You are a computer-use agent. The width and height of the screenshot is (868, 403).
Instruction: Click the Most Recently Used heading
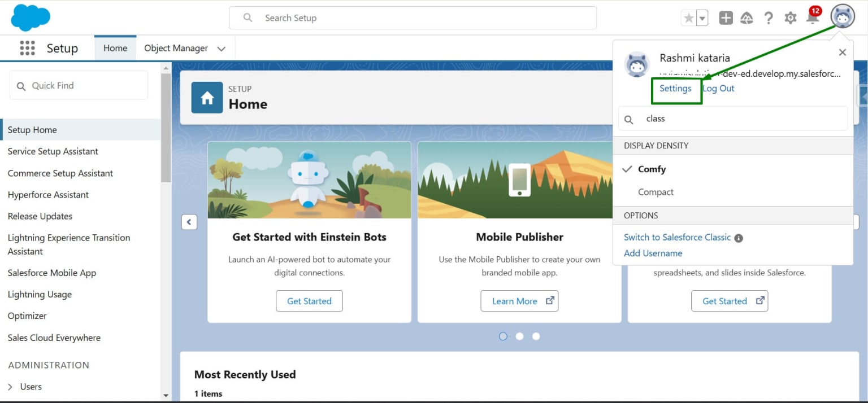pos(245,375)
